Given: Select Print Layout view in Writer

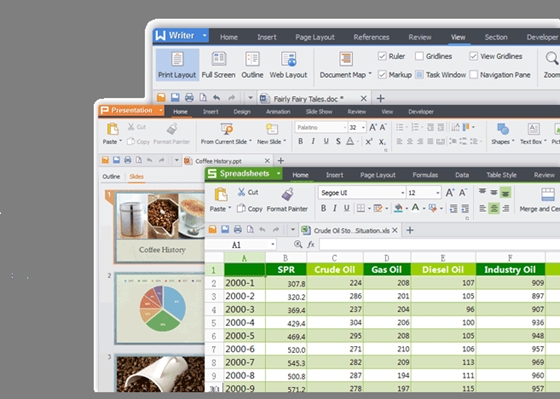Looking at the screenshot, I should [x=177, y=65].
